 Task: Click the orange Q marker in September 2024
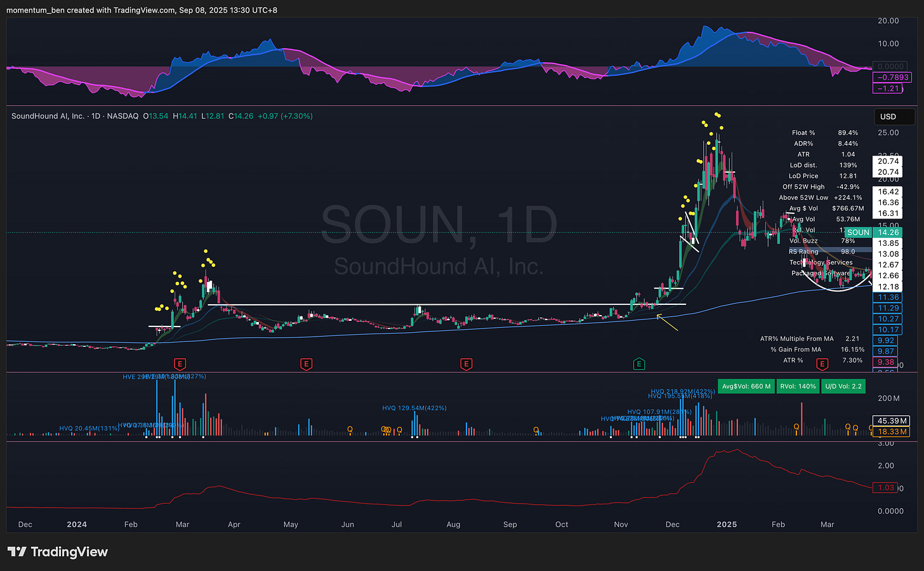(x=536, y=430)
